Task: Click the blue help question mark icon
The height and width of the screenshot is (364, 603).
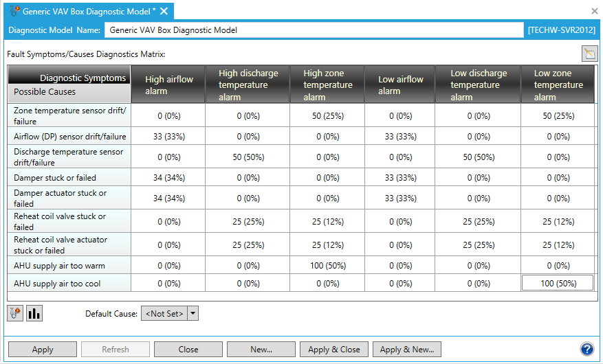Action: (586, 349)
